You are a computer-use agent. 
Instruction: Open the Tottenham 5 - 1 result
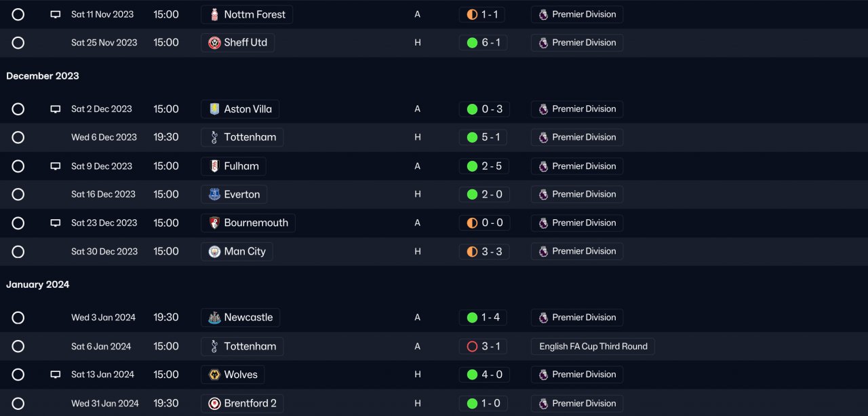(484, 138)
